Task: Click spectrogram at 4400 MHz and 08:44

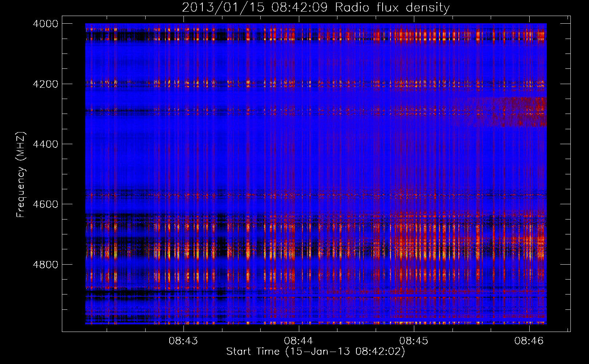Action: (x=299, y=144)
